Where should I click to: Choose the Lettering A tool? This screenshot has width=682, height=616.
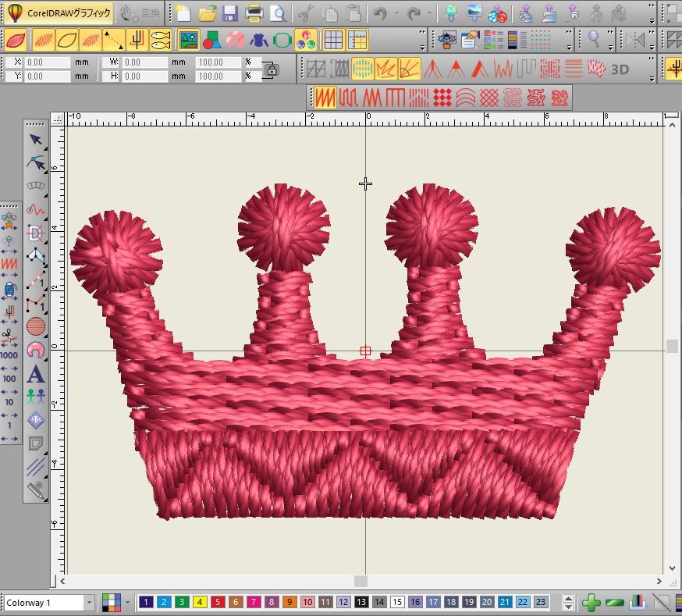36,374
